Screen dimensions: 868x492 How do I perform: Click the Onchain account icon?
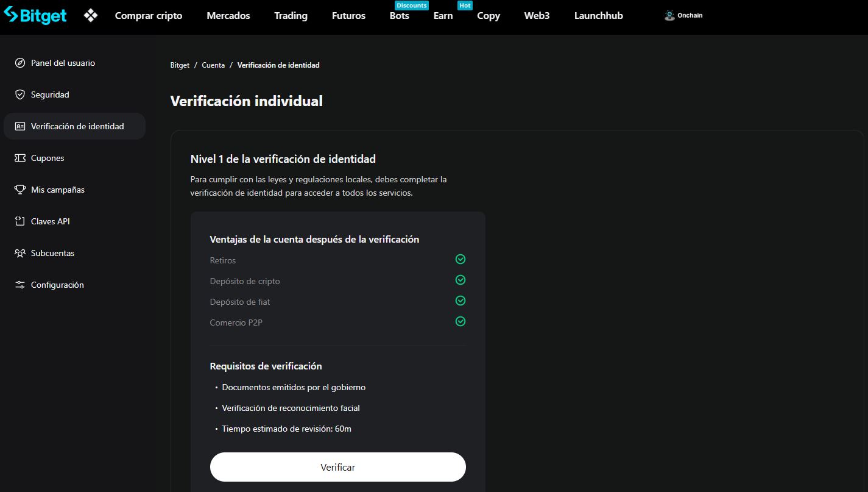point(668,15)
